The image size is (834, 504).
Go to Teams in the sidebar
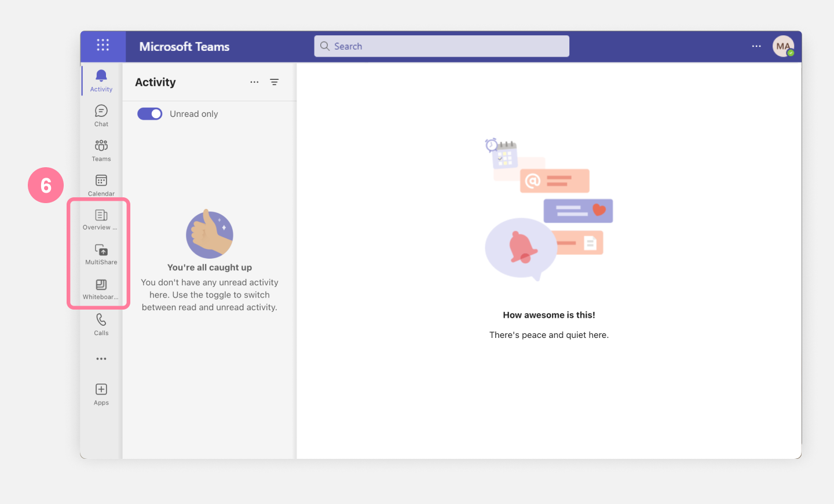click(x=101, y=150)
